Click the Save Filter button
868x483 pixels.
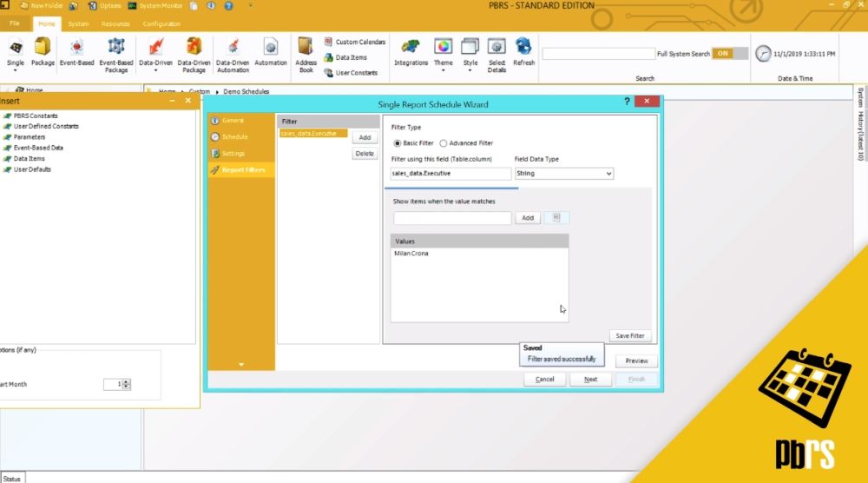point(630,335)
